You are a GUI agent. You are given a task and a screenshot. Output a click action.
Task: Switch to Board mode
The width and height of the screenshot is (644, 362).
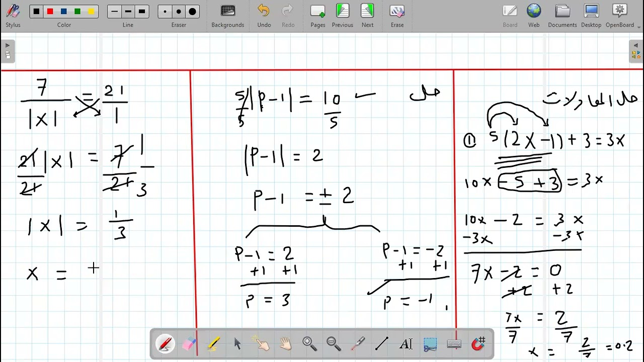click(x=510, y=15)
